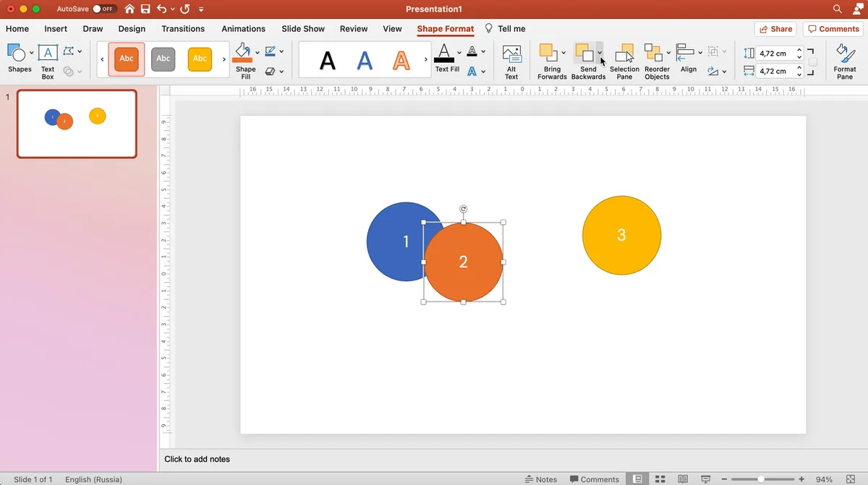This screenshot has width=868, height=485.
Task: Click to add notes area
Action: pos(197,459)
